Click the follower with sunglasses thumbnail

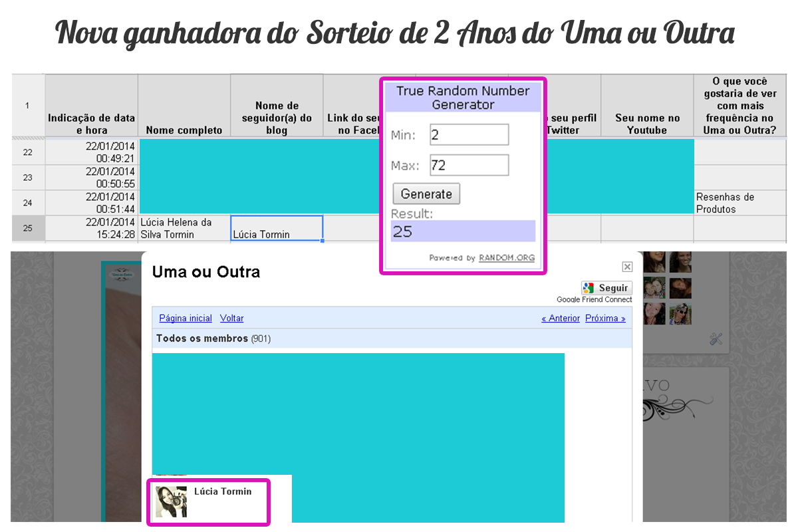[x=680, y=313]
